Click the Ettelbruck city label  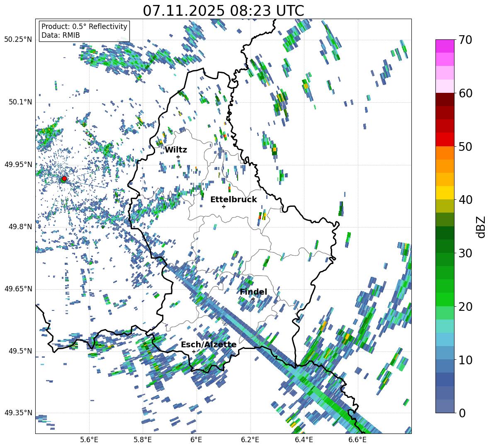point(233,200)
